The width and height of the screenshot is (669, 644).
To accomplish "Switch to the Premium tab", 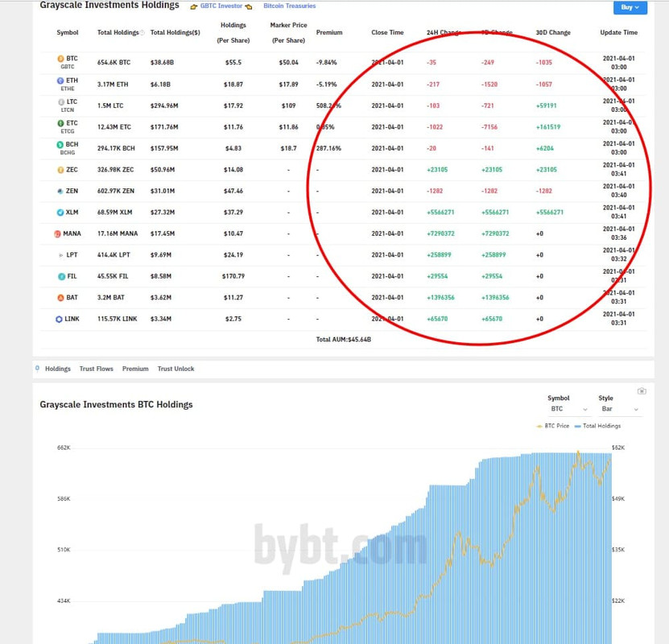I will click(135, 369).
